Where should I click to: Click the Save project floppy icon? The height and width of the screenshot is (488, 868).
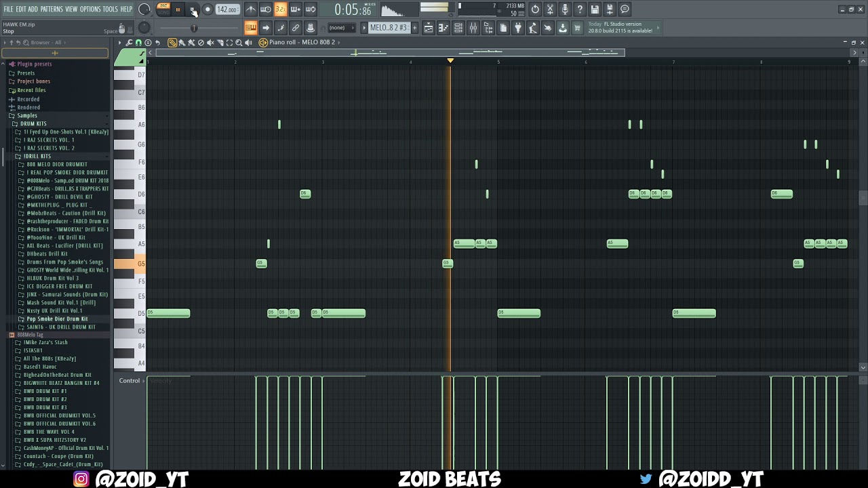[x=595, y=9]
